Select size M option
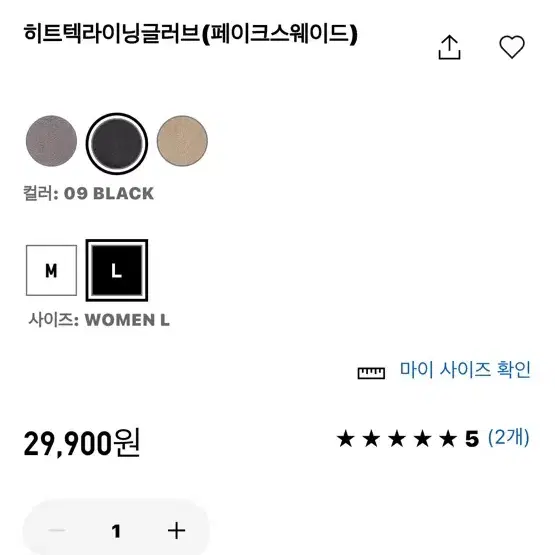 click(x=51, y=270)
